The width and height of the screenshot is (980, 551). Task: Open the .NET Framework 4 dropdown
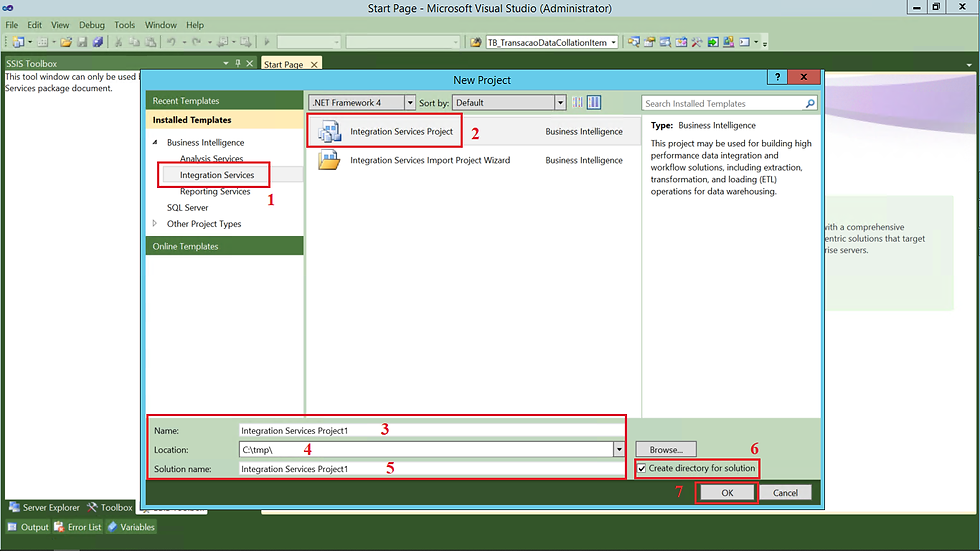[410, 102]
